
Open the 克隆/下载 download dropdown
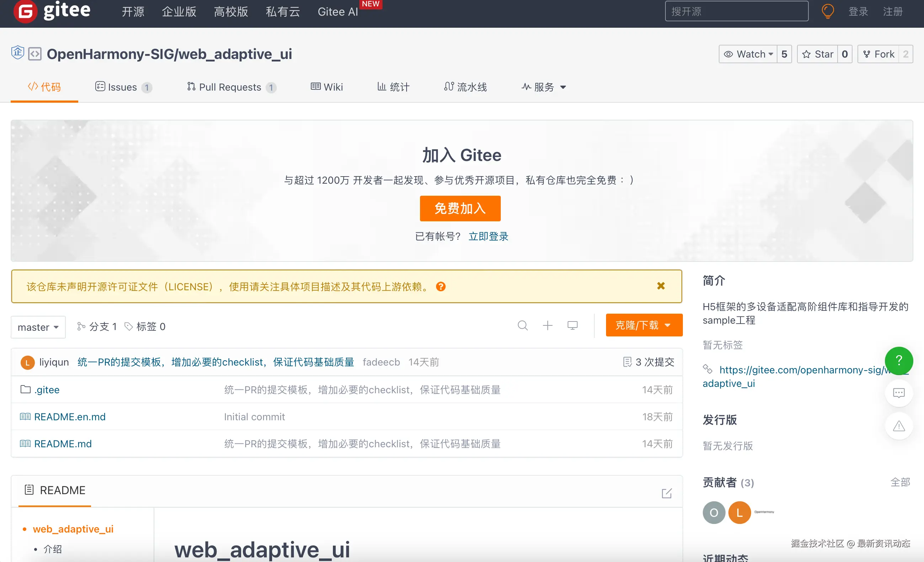[643, 325]
